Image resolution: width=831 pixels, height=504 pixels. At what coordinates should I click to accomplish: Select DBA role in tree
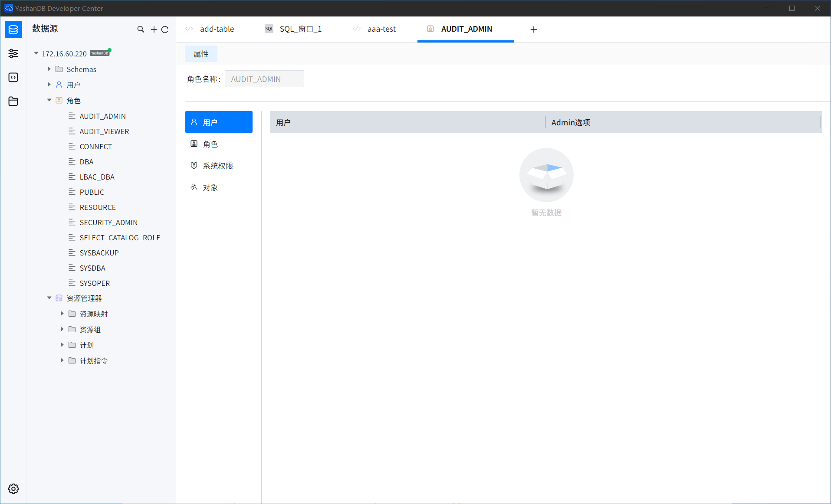86,161
